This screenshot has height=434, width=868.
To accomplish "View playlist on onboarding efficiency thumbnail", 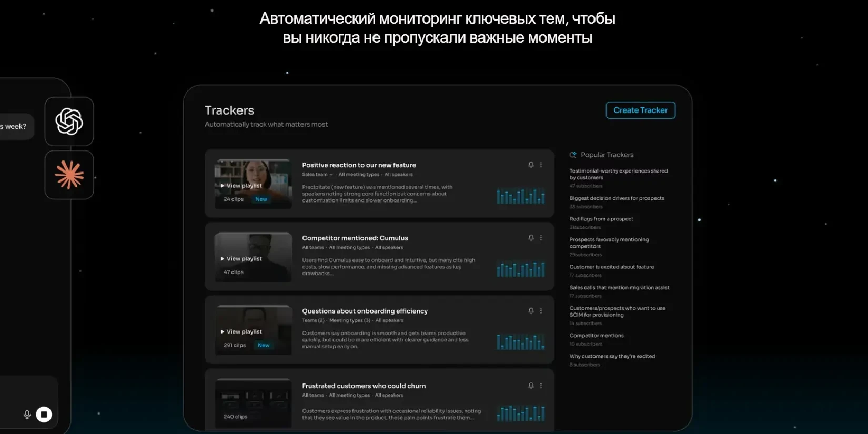I will (241, 332).
